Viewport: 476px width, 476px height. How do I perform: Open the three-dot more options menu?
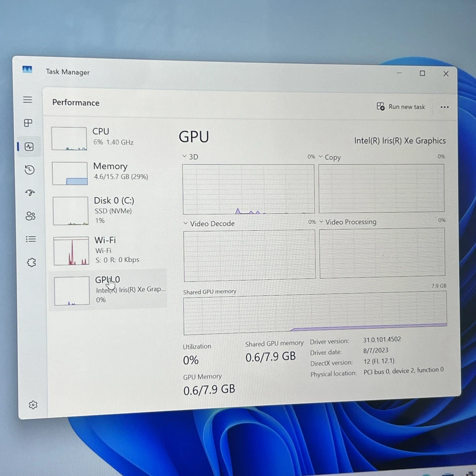click(x=445, y=107)
